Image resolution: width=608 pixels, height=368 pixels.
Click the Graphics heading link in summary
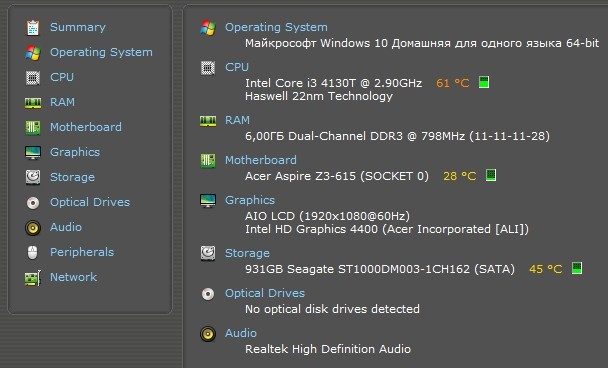tap(250, 200)
